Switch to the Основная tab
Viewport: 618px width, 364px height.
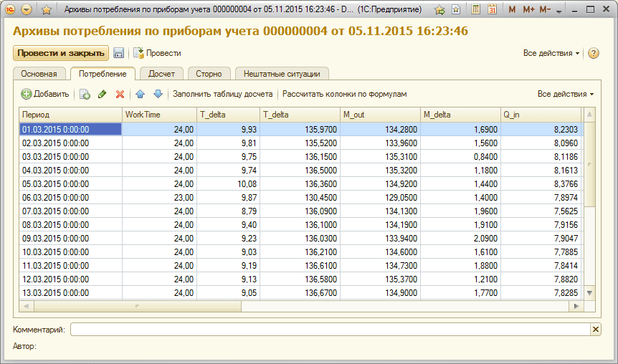coord(39,74)
